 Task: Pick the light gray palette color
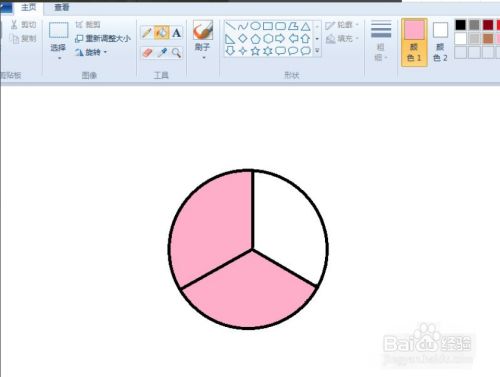(474, 38)
